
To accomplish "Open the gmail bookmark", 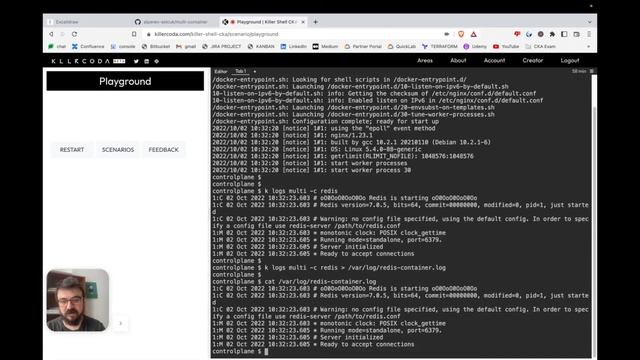I will pyautogui.click(x=186, y=47).
